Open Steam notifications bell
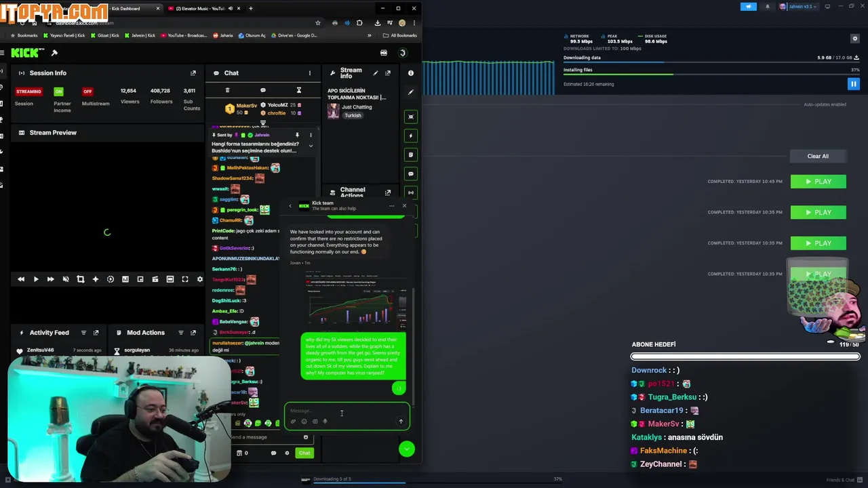This screenshot has height=488, width=868. click(x=768, y=7)
